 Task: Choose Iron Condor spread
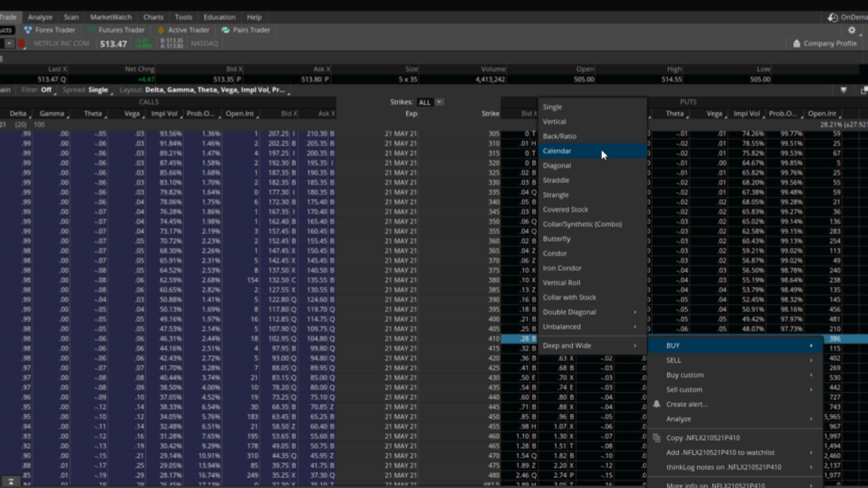pyautogui.click(x=592, y=269)
